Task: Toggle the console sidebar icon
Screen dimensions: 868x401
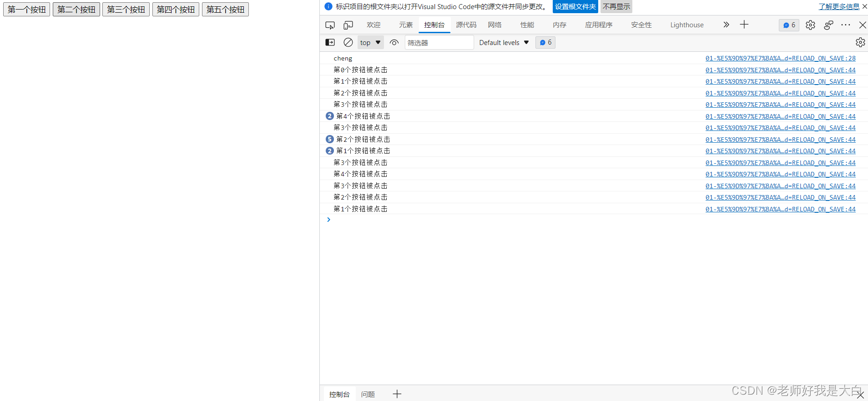Action: point(330,42)
